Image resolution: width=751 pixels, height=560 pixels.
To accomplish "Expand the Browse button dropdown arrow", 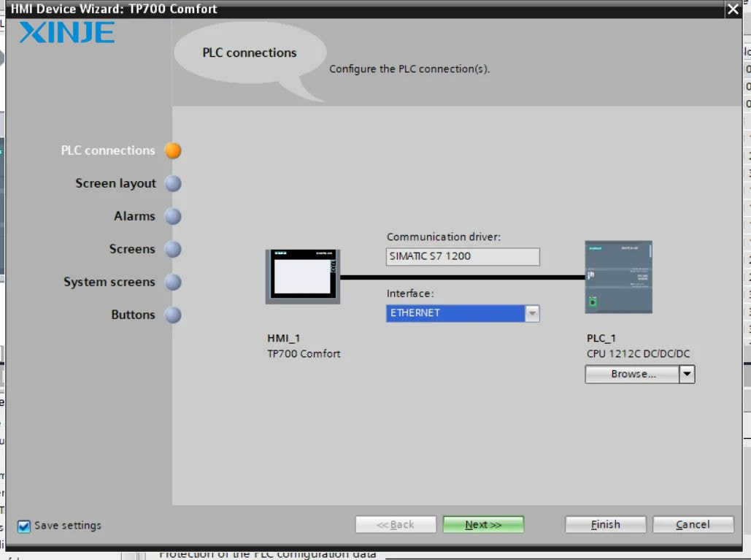I will tap(687, 374).
